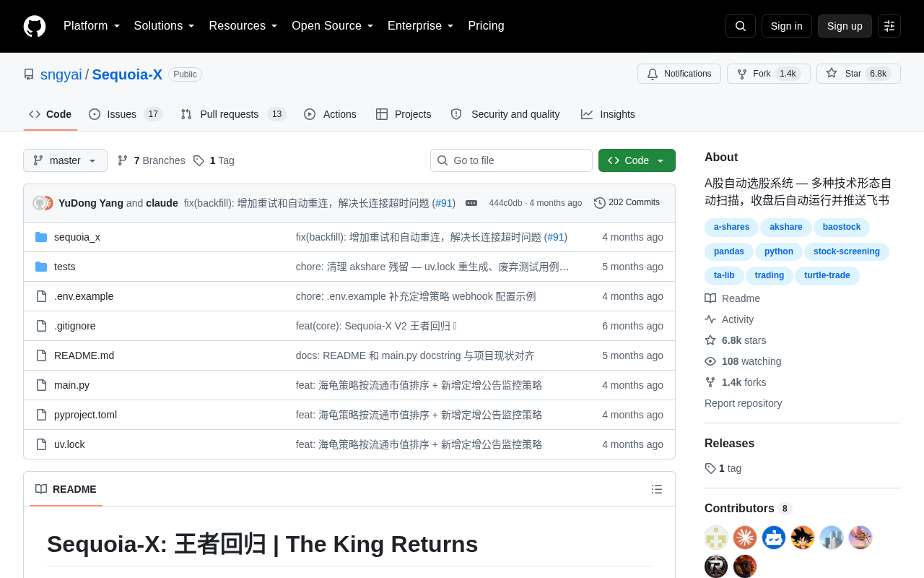Viewport: 924px width, 578px height.
Task: Click the Sign in button
Action: (x=787, y=26)
